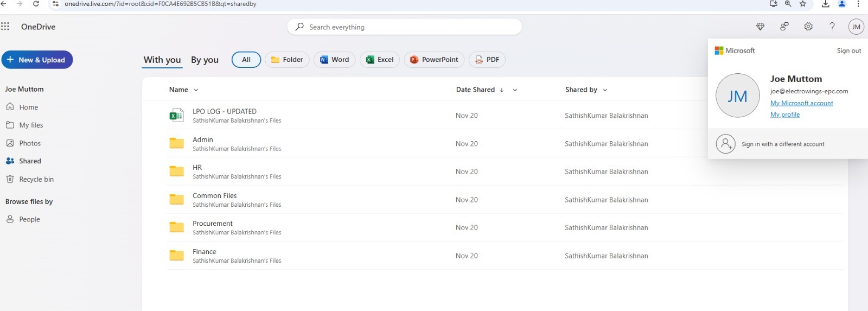The width and height of the screenshot is (868, 311).
Task: Open My profile link
Action: click(x=785, y=115)
